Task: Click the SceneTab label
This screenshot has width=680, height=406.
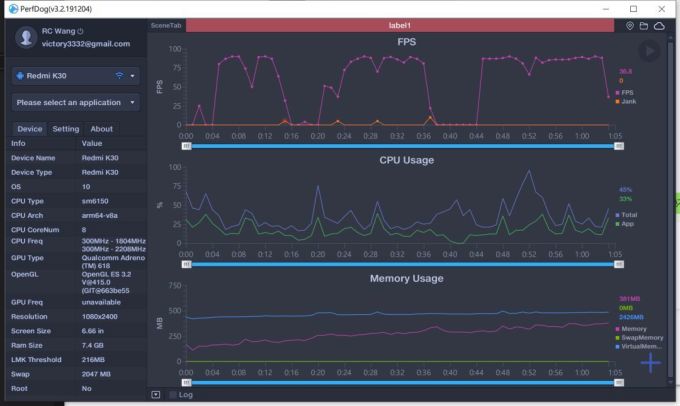Action: pyautogui.click(x=166, y=26)
